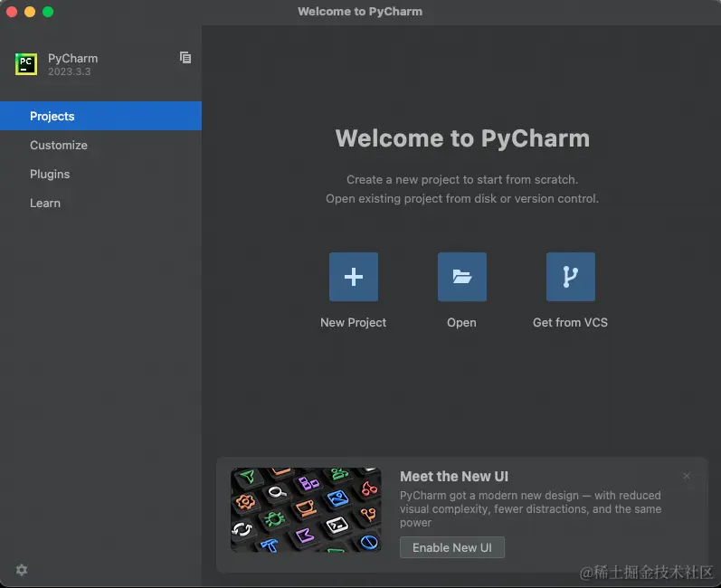Minimize the window using the yellow button
The width and height of the screenshot is (721, 588).
click(x=30, y=12)
